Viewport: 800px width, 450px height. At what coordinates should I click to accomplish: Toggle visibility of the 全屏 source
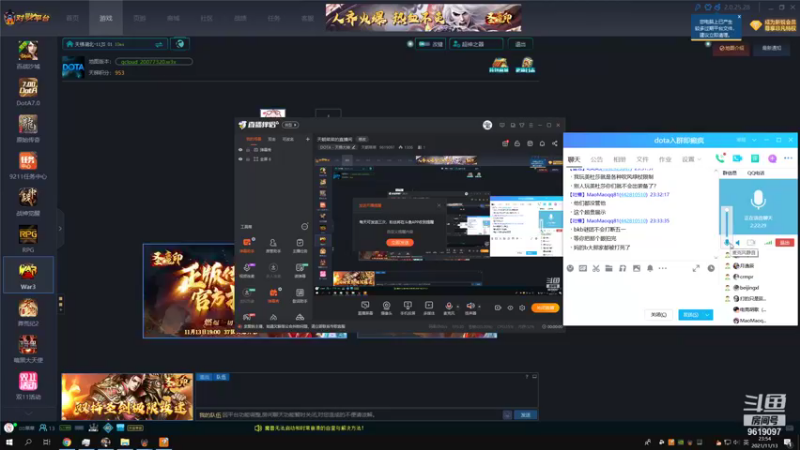click(240, 159)
